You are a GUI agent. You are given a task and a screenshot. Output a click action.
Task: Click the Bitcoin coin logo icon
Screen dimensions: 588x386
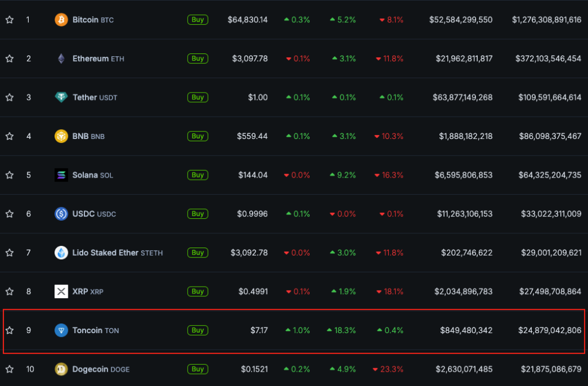tap(61, 20)
